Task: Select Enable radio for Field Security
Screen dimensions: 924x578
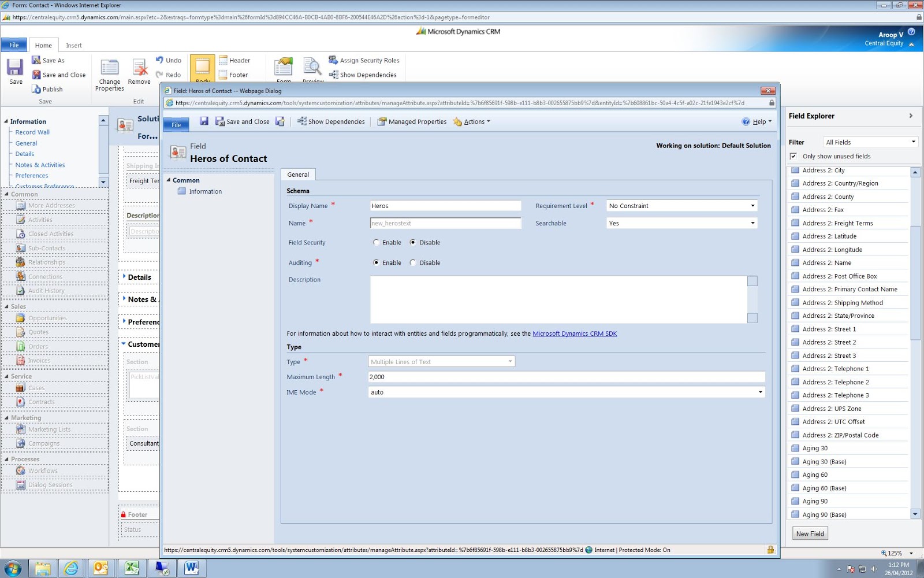Action: click(377, 243)
